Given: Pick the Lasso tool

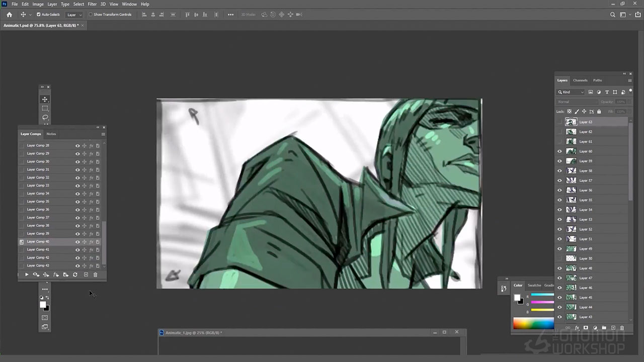Looking at the screenshot, I should pyautogui.click(x=45, y=118).
